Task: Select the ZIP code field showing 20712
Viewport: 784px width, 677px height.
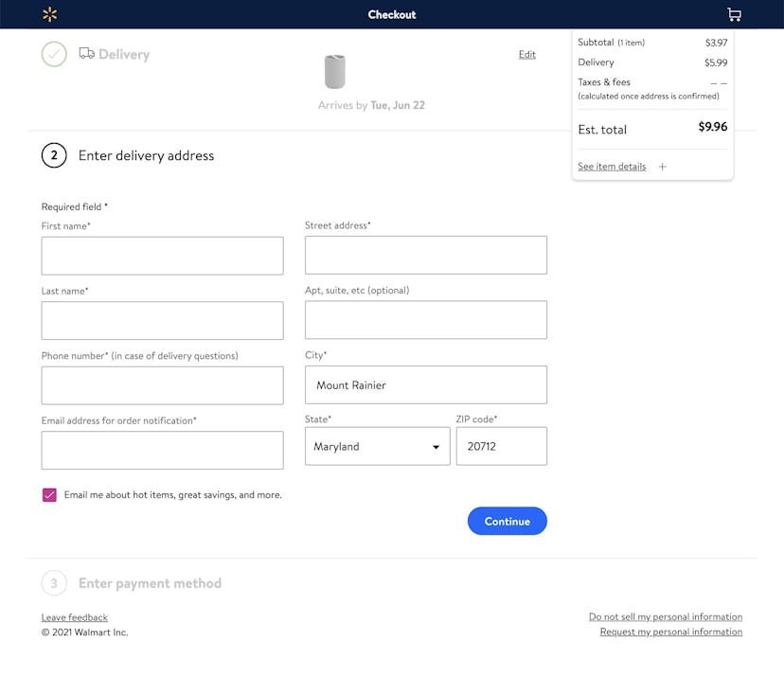Action: [502, 446]
